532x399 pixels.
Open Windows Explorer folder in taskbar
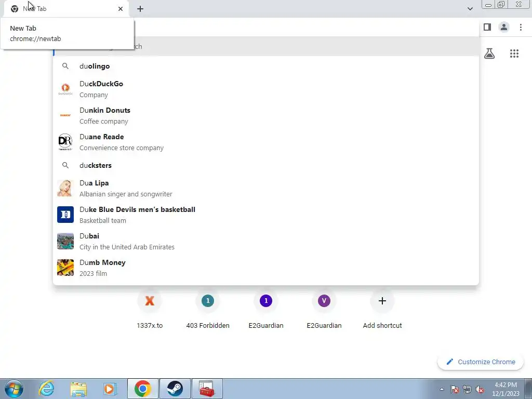click(x=78, y=389)
